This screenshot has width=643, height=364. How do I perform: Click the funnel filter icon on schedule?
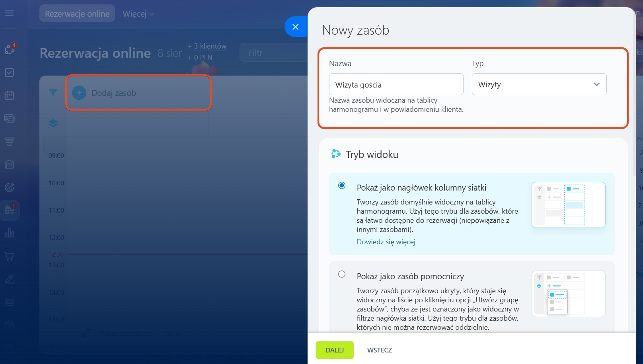[53, 93]
